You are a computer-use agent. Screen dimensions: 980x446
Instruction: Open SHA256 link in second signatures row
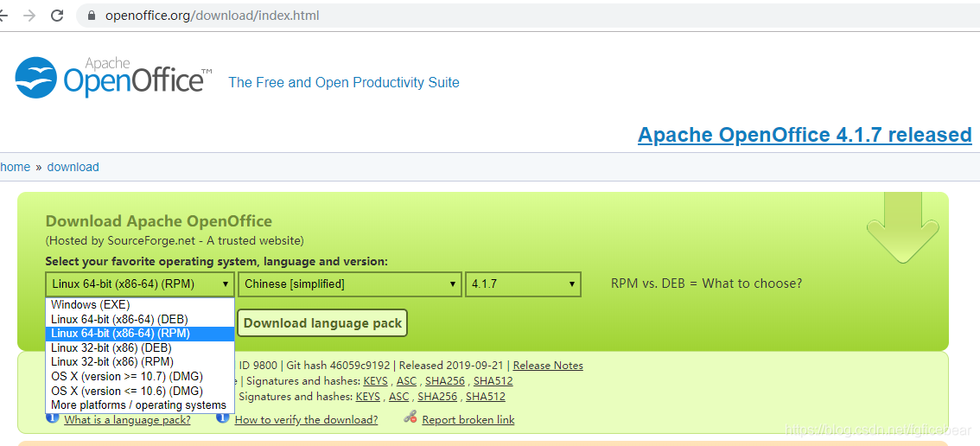[437, 397]
